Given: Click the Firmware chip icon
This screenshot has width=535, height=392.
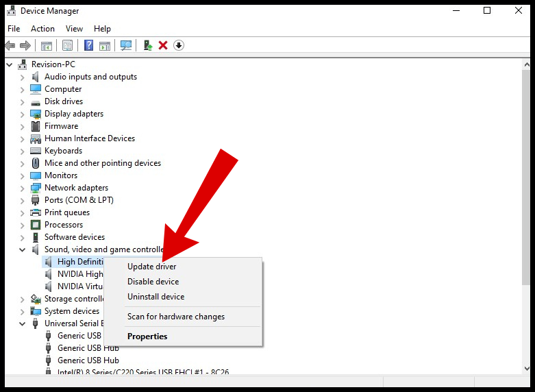Looking at the screenshot, I should tap(36, 126).
